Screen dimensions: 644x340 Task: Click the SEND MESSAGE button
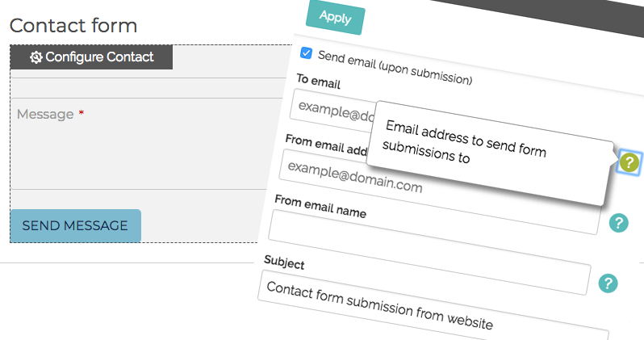click(x=76, y=225)
